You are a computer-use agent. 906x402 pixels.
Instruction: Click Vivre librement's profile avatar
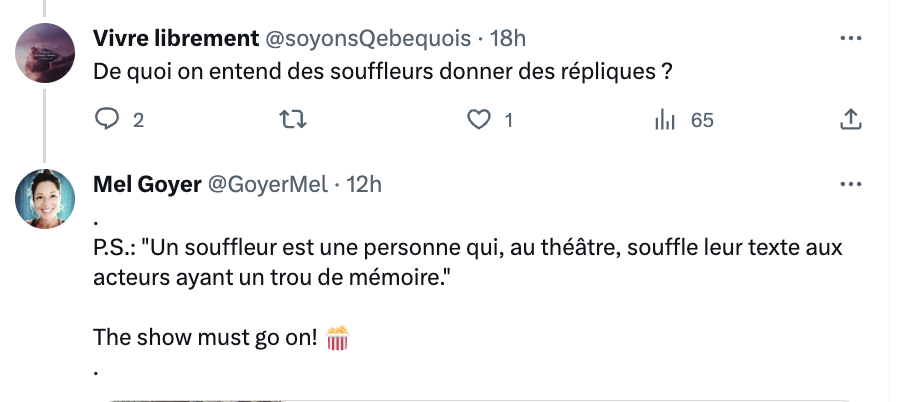coord(46,52)
